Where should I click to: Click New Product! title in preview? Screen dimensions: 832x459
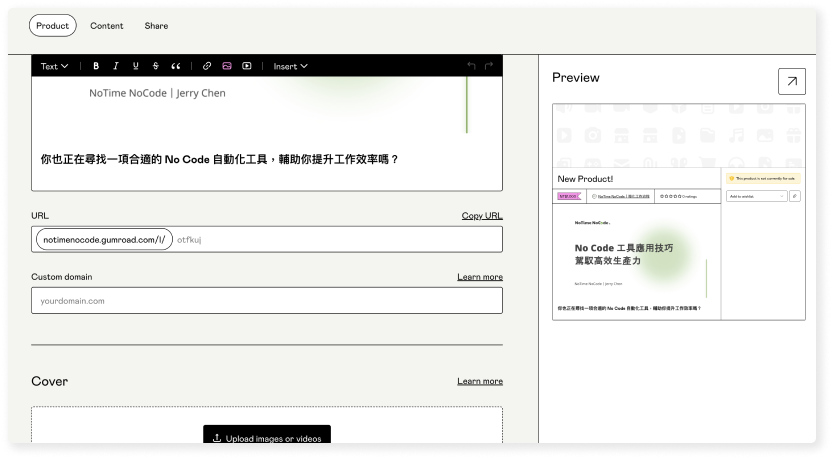coord(585,179)
